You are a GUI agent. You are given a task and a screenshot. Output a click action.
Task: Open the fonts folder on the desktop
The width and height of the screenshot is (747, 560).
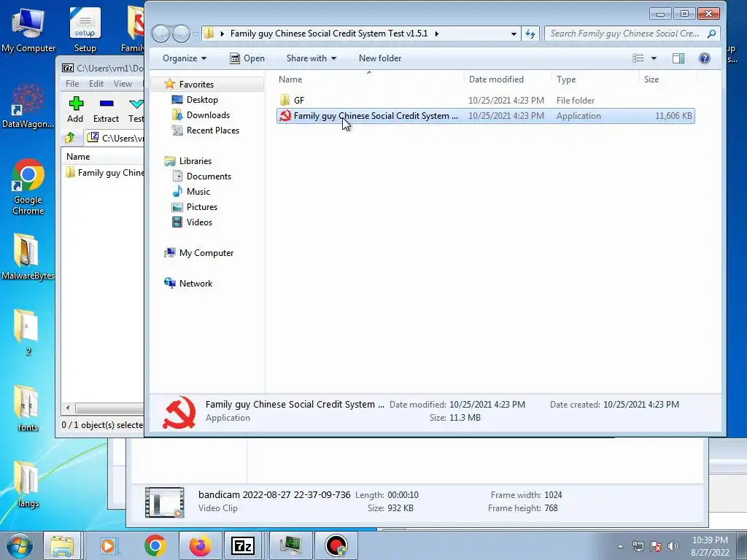tap(28, 408)
